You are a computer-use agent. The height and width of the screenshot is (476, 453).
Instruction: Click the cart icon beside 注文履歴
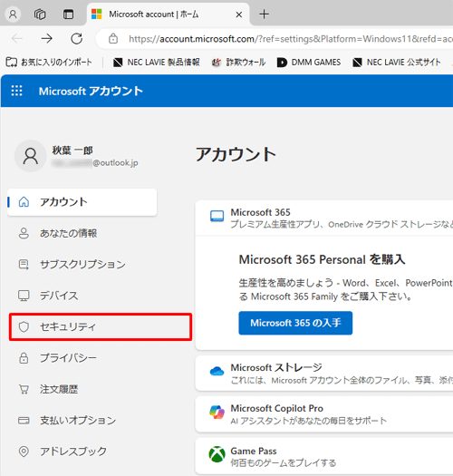pos(24,389)
